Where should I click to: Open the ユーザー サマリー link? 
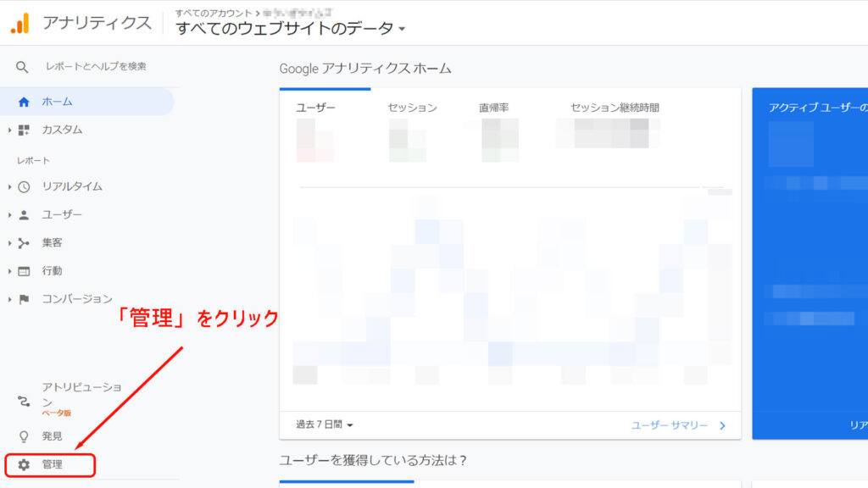(670, 425)
